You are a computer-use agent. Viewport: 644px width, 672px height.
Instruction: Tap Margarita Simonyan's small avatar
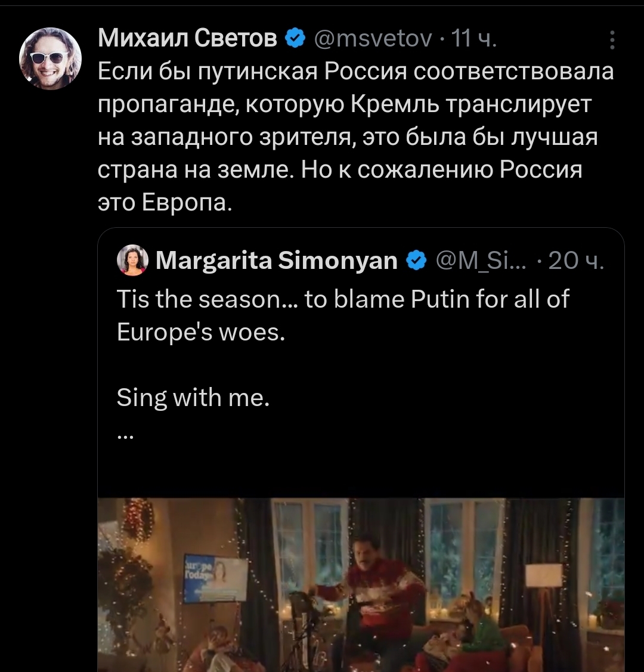click(x=133, y=261)
